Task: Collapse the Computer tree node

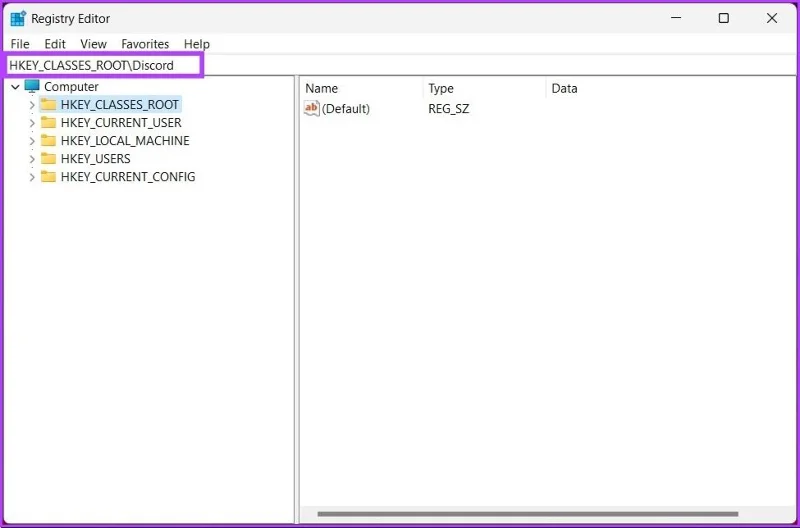Action: (x=15, y=87)
